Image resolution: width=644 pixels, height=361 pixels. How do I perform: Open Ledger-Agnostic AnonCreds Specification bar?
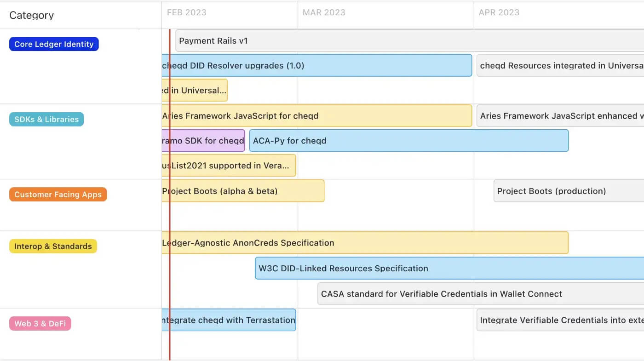(x=365, y=243)
